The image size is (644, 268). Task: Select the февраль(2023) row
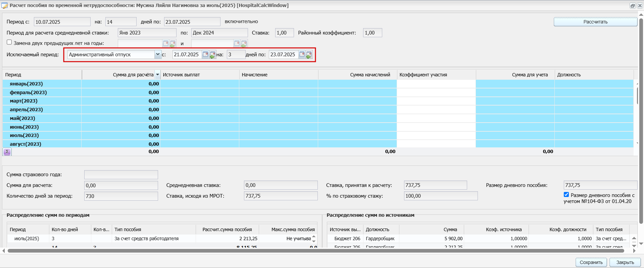pyautogui.click(x=318, y=92)
